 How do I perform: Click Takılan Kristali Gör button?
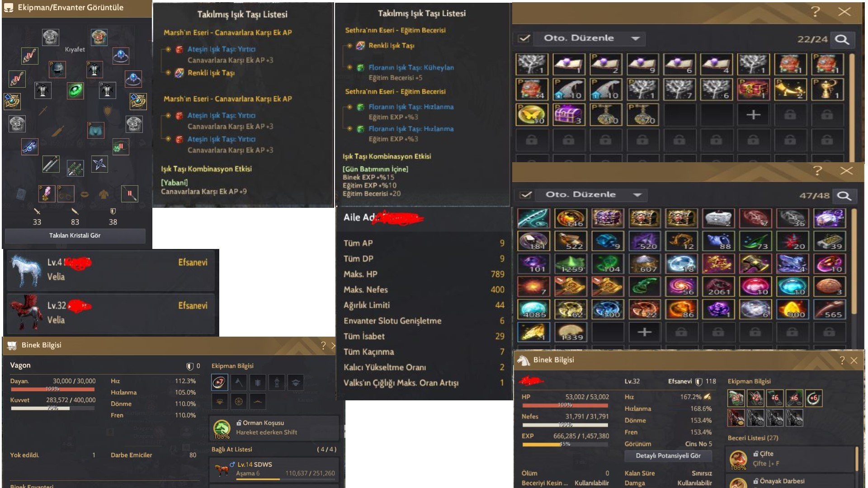75,235
